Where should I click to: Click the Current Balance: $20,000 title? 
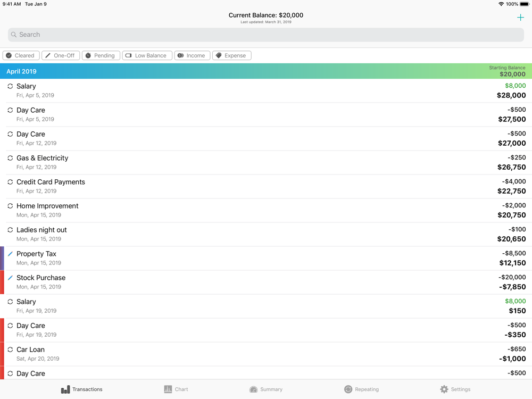click(x=265, y=15)
